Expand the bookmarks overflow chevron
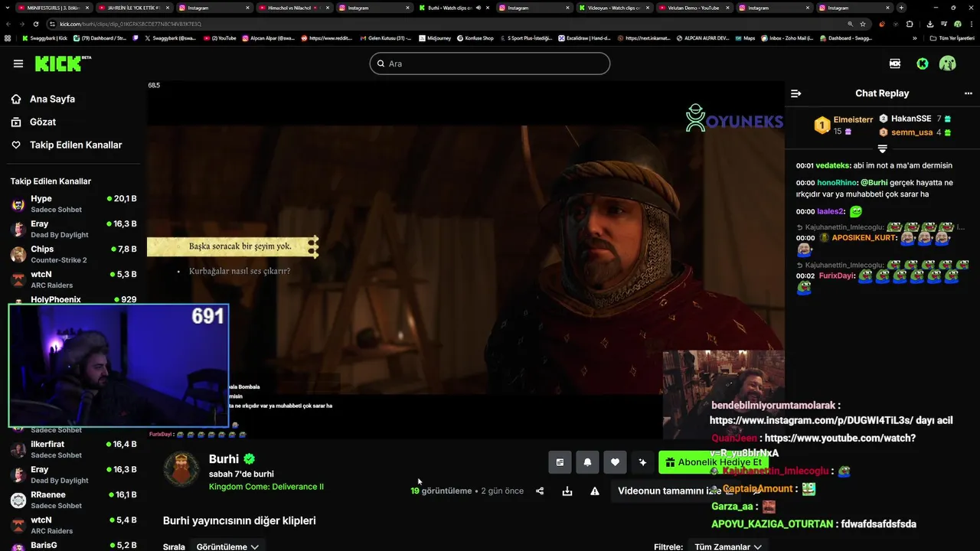Viewport: 980px width, 551px height. point(914,37)
